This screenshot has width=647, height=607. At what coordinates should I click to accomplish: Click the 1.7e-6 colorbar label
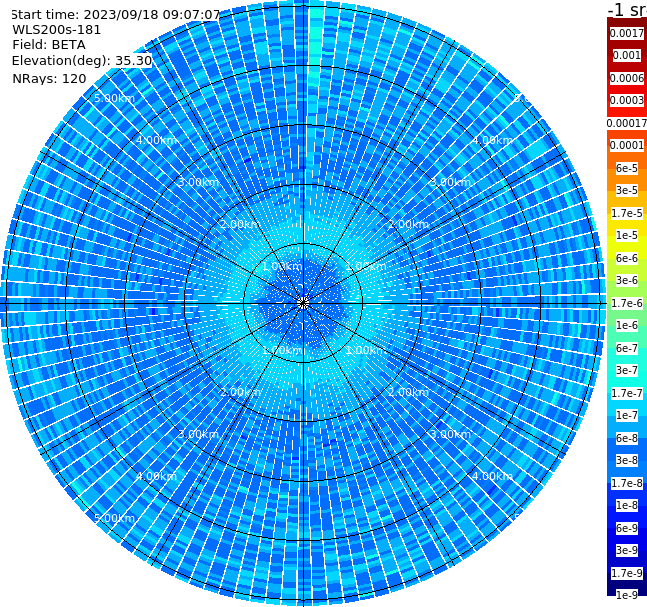pos(627,303)
